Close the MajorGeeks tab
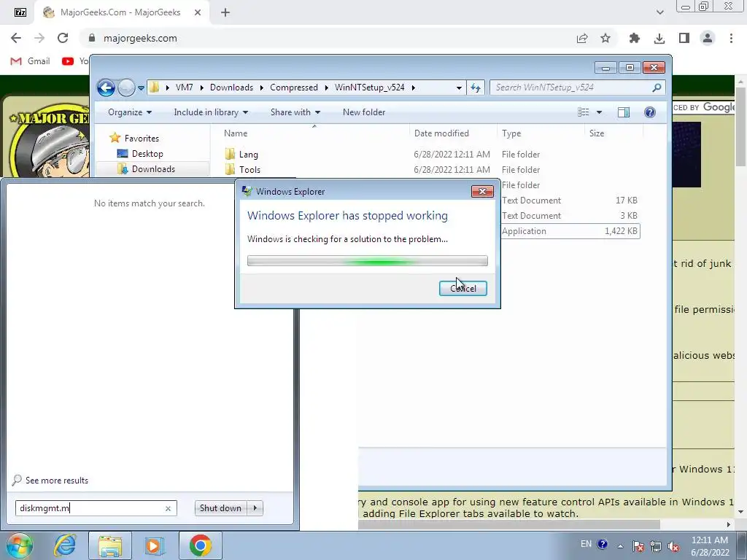This screenshot has width=747, height=560. (x=198, y=12)
